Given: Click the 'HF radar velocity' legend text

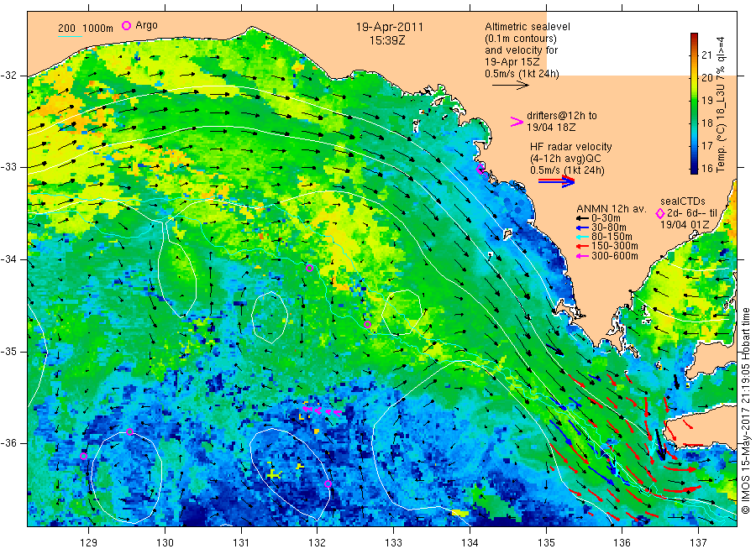Looking at the screenshot, I should (571, 147).
